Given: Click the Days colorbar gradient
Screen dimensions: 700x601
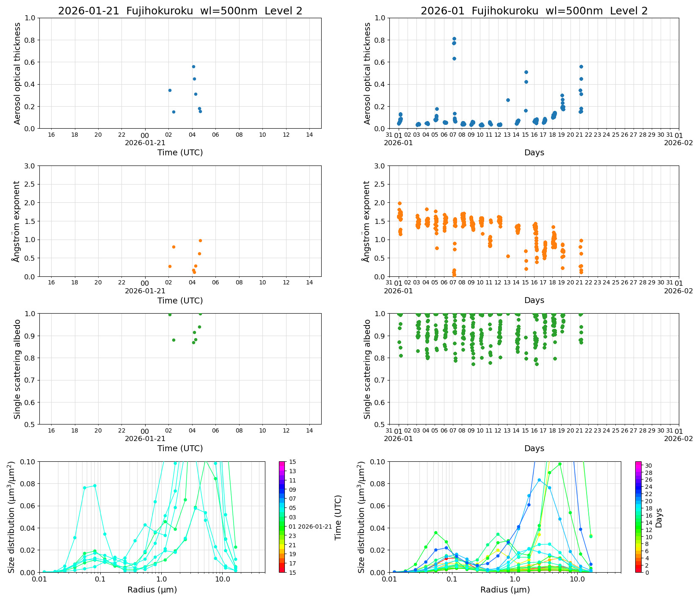Looking at the screenshot, I should coord(638,516).
